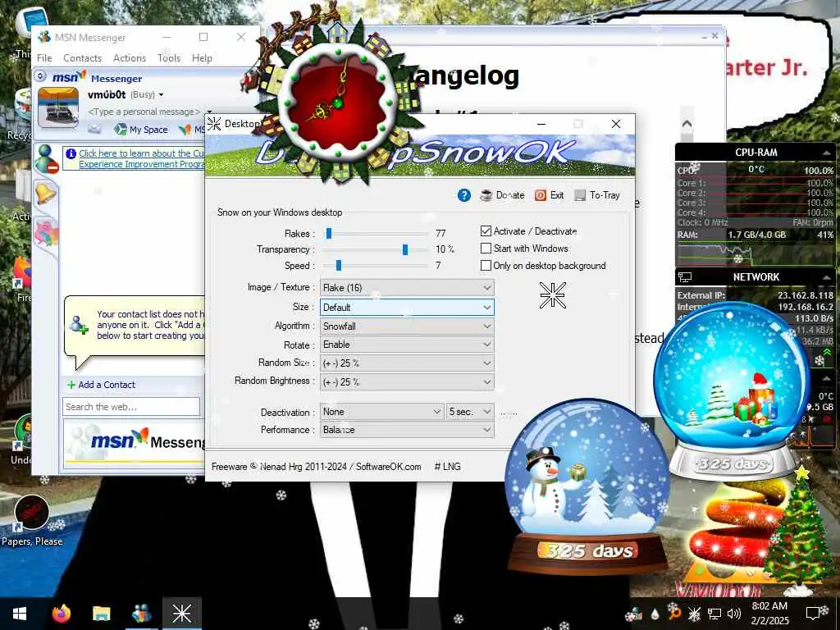This screenshot has width=840, height=630.
Task: Open the Rotate dropdown showing Enable
Action: click(407, 345)
